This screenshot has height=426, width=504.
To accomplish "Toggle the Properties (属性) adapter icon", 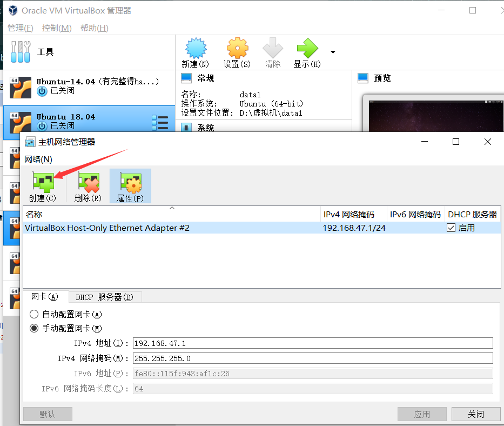I will coord(131,182).
